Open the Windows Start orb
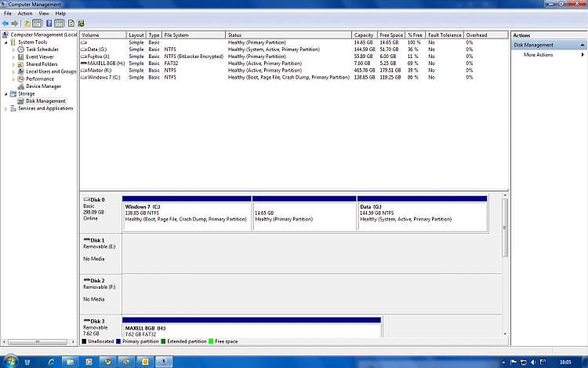This screenshot has width=588, height=368. pyautogui.click(x=10, y=362)
